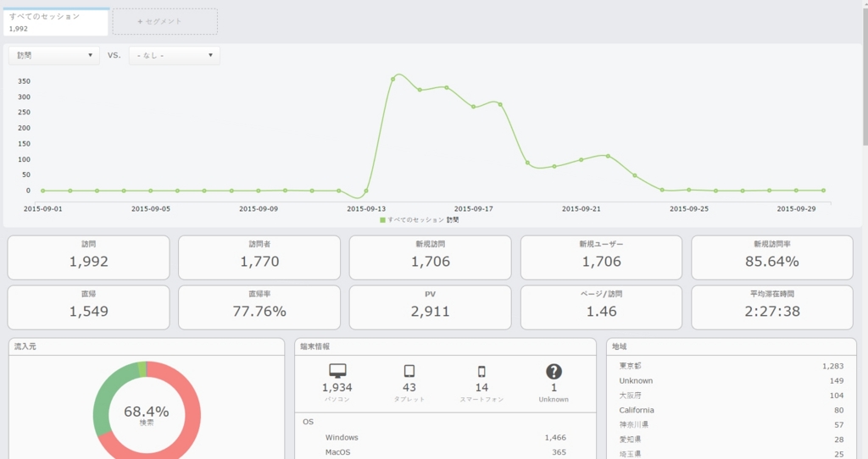
Task: Click the desktop computer device icon
Action: 337,371
